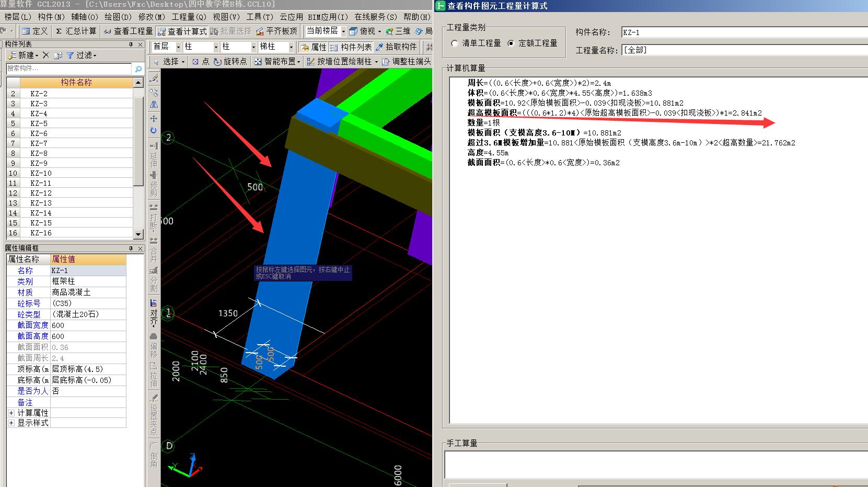This screenshot has height=487, width=868.
Task: Open 绘图(D) menu
Action: [x=118, y=17]
